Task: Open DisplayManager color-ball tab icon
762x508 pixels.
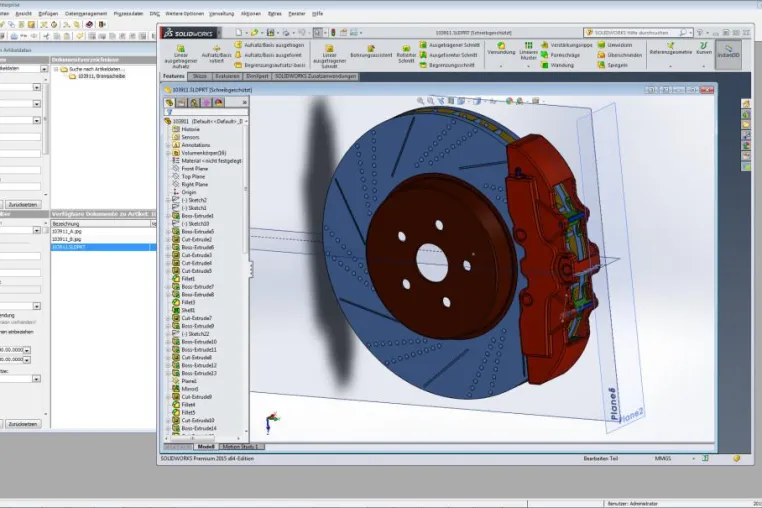Action: coord(219,103)
